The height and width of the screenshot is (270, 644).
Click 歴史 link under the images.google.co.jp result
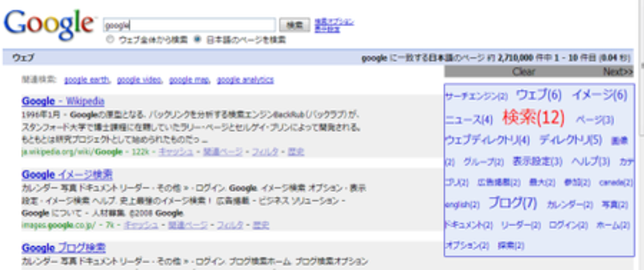pos(261,225)
